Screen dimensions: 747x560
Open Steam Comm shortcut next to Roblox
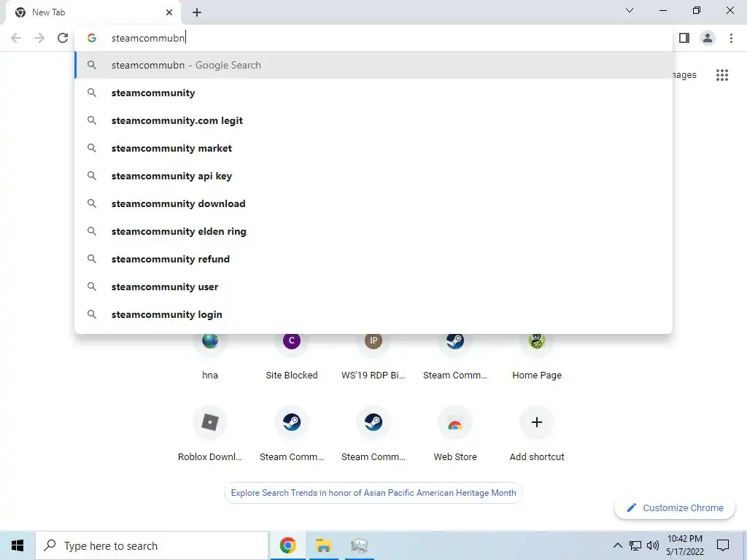[292, 433]
